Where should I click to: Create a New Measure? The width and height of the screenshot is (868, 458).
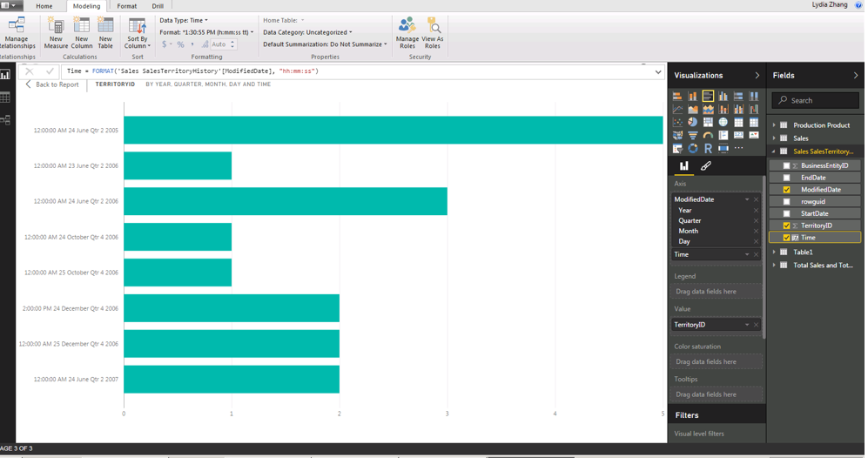(56, 33)
